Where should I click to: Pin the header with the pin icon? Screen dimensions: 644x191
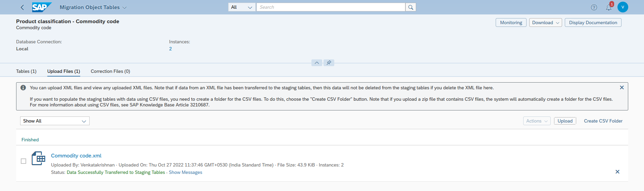329,63
